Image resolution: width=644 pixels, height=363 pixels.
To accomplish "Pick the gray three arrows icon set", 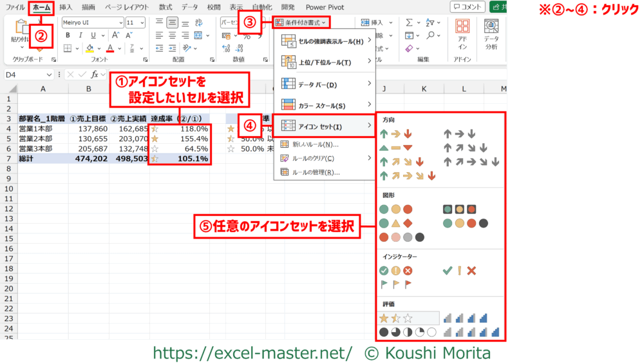I will click(x=459, y=134).
